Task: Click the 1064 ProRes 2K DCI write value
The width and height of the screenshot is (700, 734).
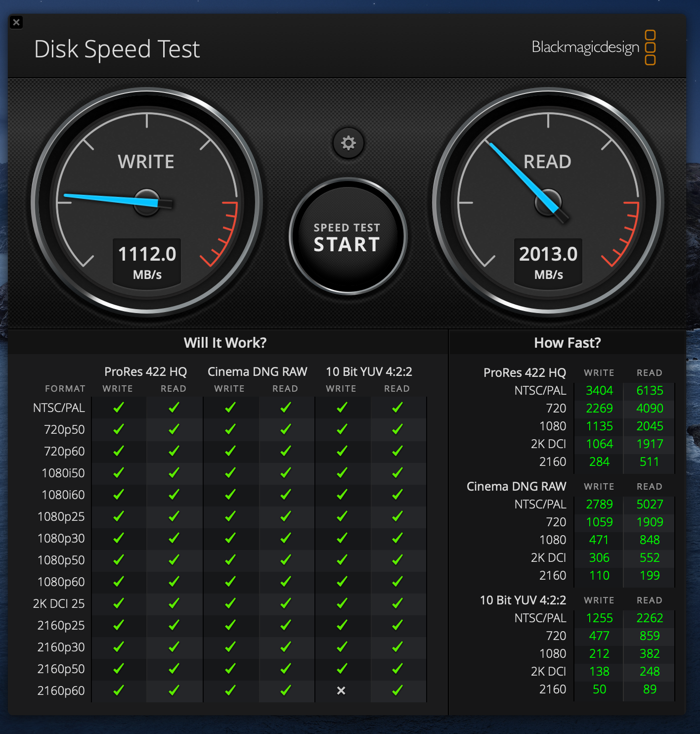Action: pyautogui.click(x=600, y=444)
